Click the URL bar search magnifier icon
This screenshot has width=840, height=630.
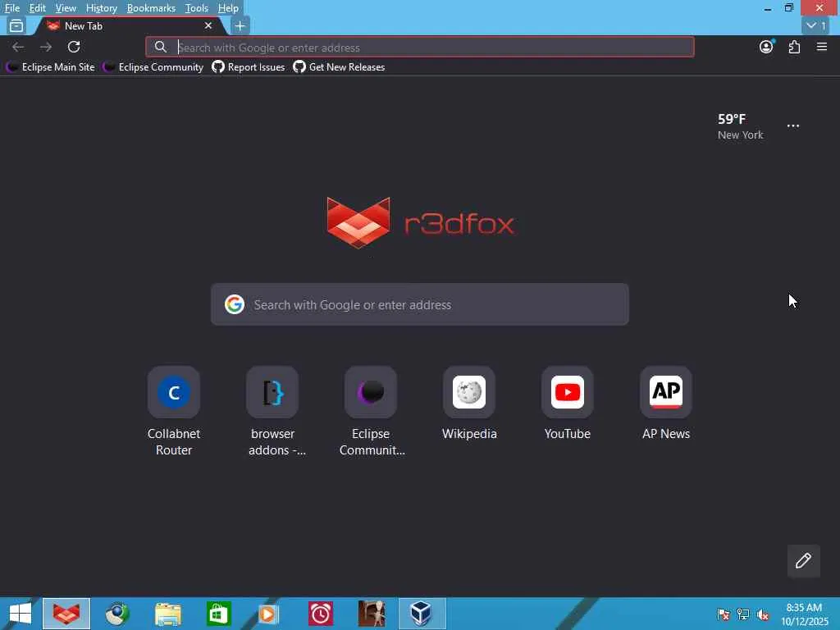160,47
